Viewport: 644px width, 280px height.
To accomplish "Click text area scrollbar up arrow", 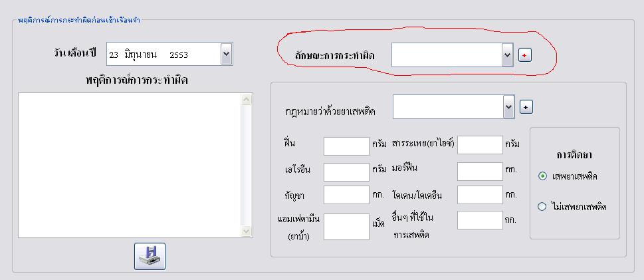I will [247, 99].
